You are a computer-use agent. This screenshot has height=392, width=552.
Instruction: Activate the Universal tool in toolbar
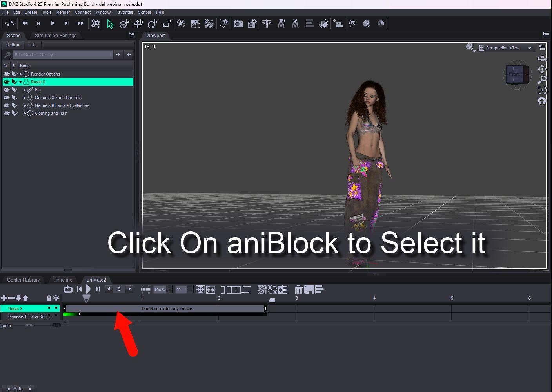(x=124, y=24)
